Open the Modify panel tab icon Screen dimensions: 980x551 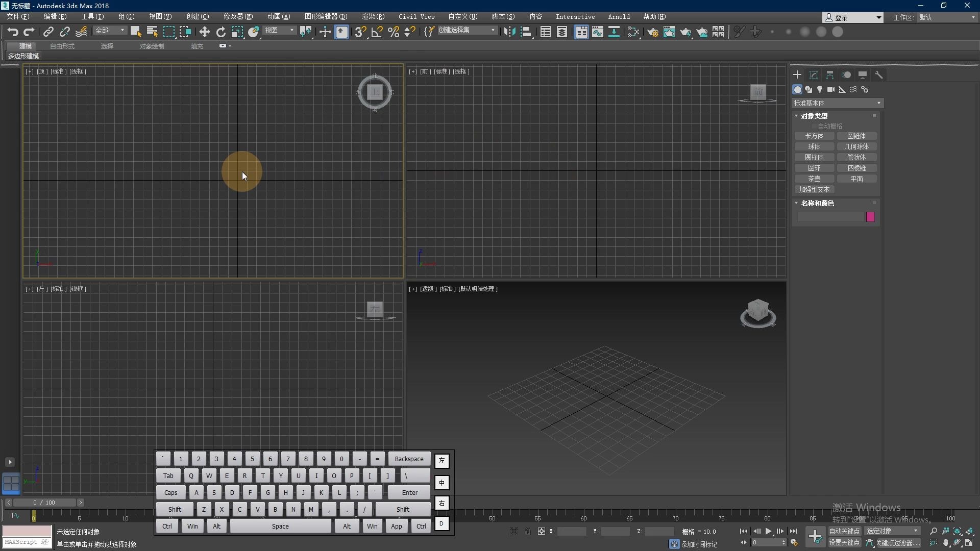coord(814,75)
